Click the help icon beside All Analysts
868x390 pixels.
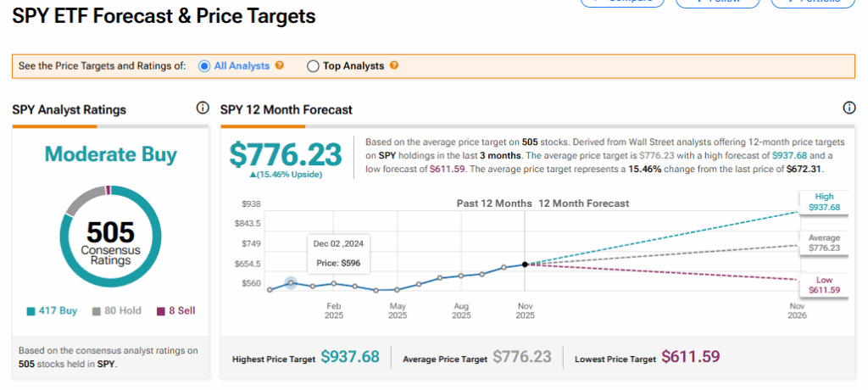click(280, 66)
